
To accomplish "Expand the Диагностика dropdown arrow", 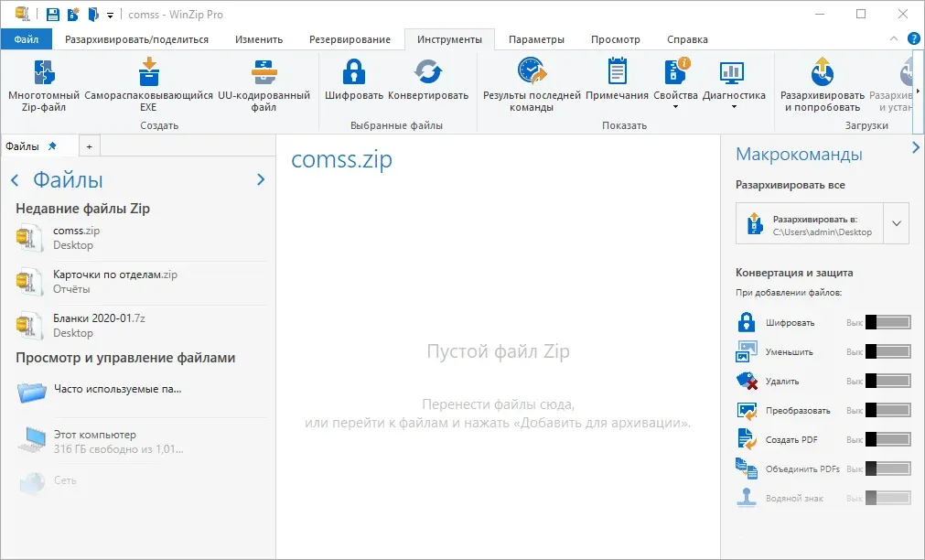I will [734, 107].
